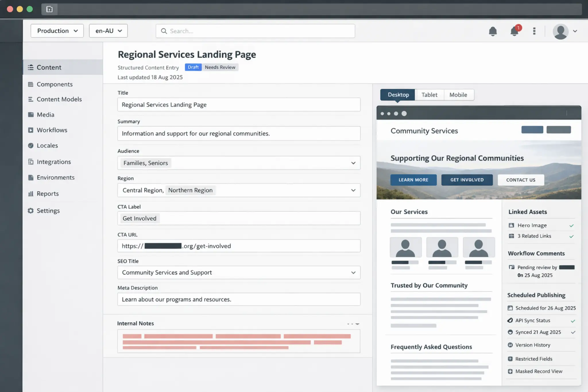Focus the Search field
This screenshot has height=392, width=588.
point(255,31)
